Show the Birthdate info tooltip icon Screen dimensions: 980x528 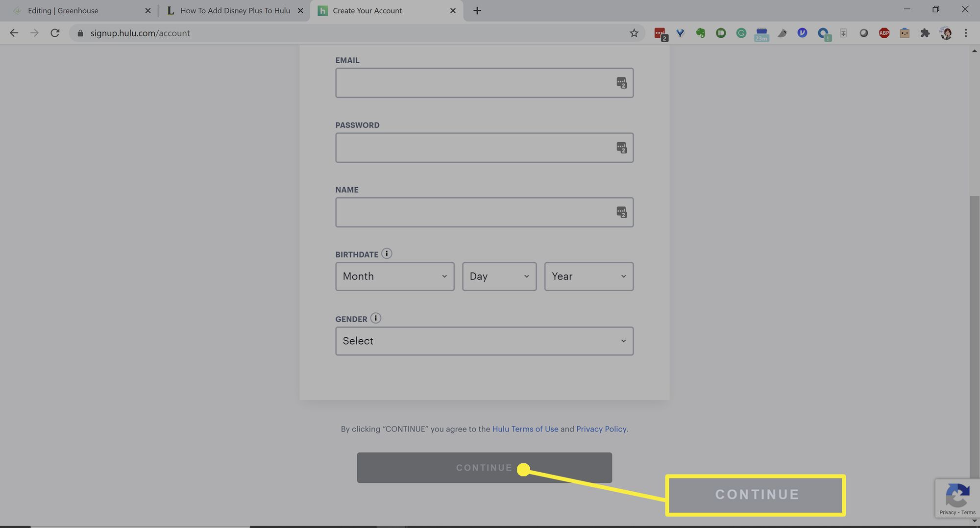pyautogui.click(x=387, y=253)
